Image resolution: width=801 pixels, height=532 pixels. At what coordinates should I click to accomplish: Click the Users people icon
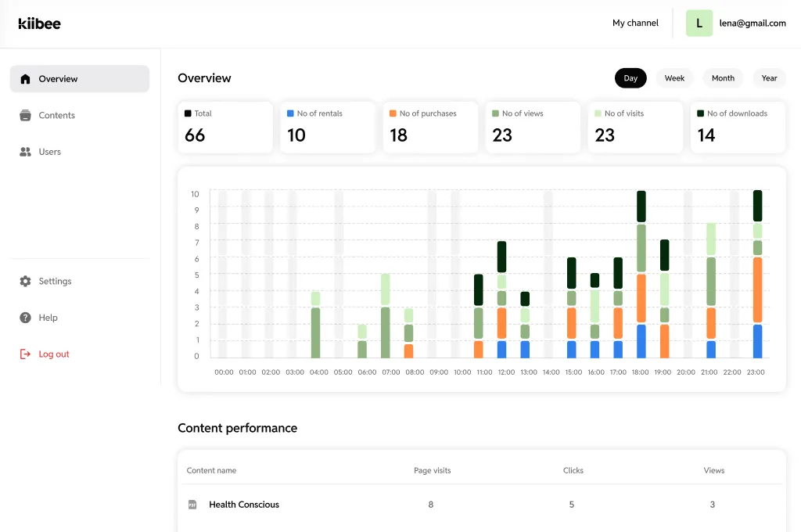25,152
